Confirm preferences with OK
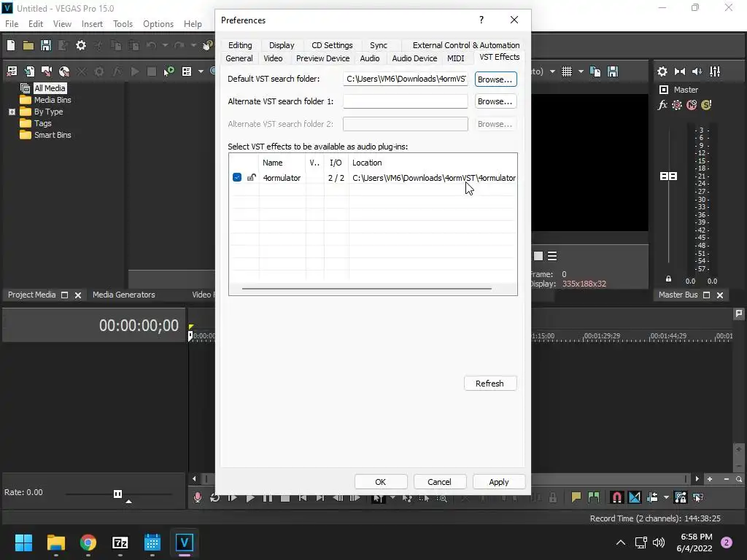Viewport: 747px width, 560px height. tap(381, 482)
